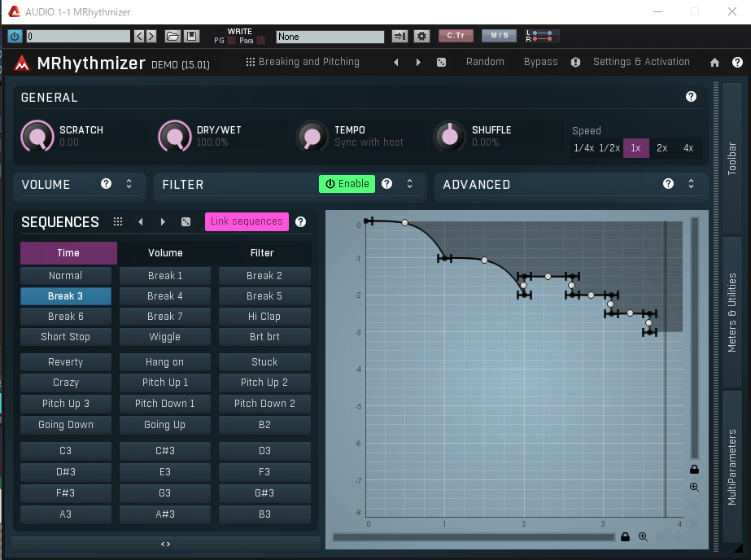The image size is (751, 560).
Task: Click the vertical lock icon beside graph
Action: (694, 469)
